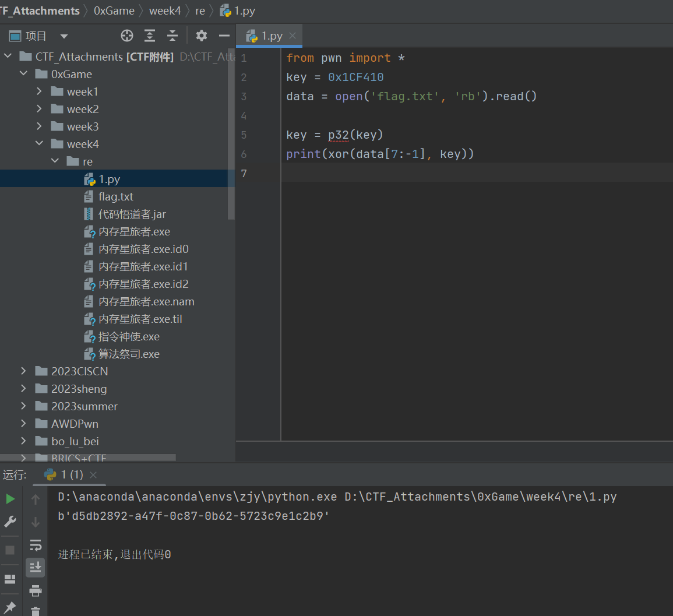
Task: Open flag.txt in project tree
Action: click(115, 197)
